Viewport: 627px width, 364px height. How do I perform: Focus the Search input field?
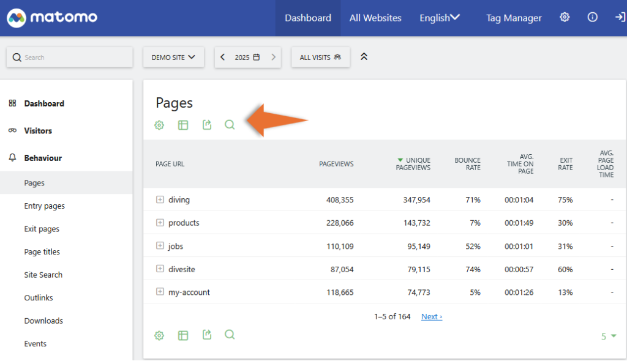(x=70, y=57)
